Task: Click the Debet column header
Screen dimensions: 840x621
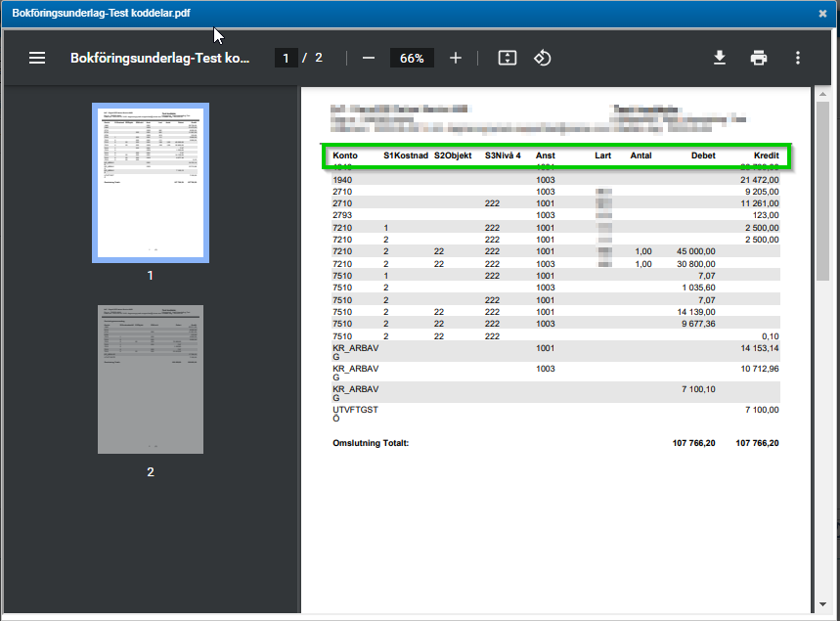Action: tap(702, 155)
